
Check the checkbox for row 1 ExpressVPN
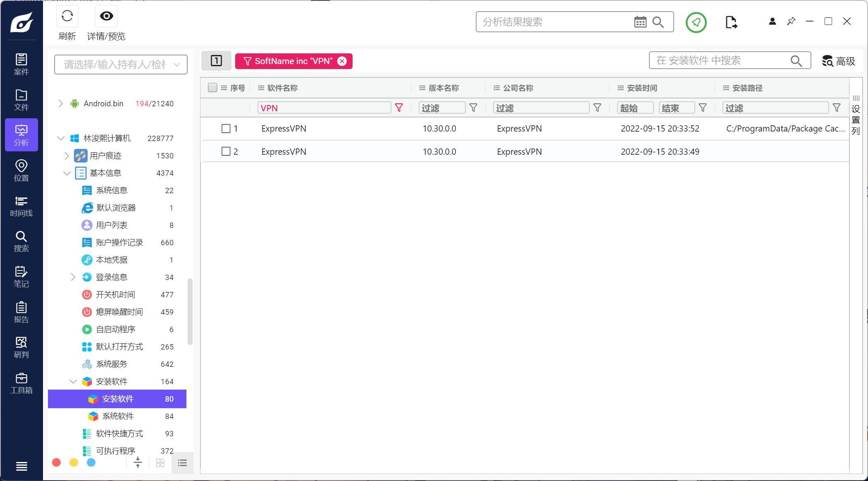click(226, 129)
